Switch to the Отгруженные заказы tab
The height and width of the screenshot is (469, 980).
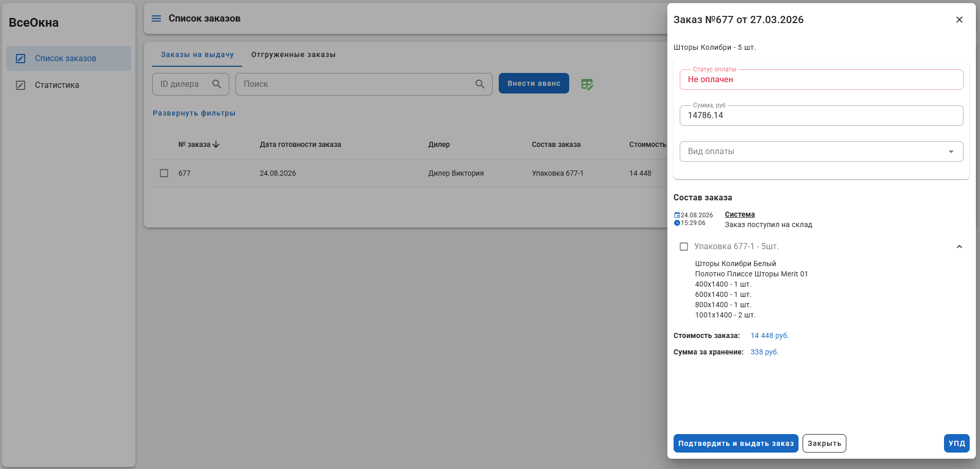(x=294, y=54)
